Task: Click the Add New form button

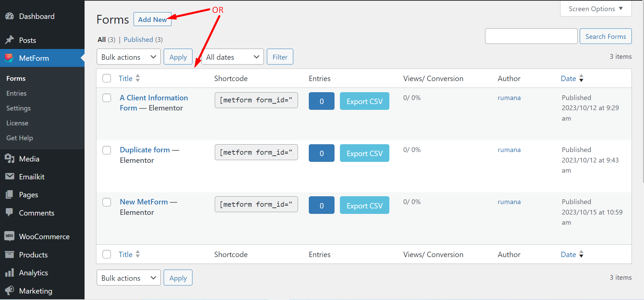Action: 153,19
